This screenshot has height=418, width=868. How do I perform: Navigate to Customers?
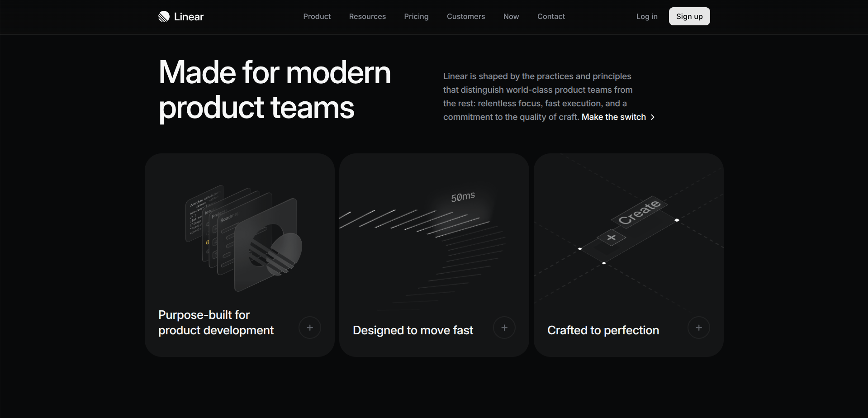click(x=466, y=17)
